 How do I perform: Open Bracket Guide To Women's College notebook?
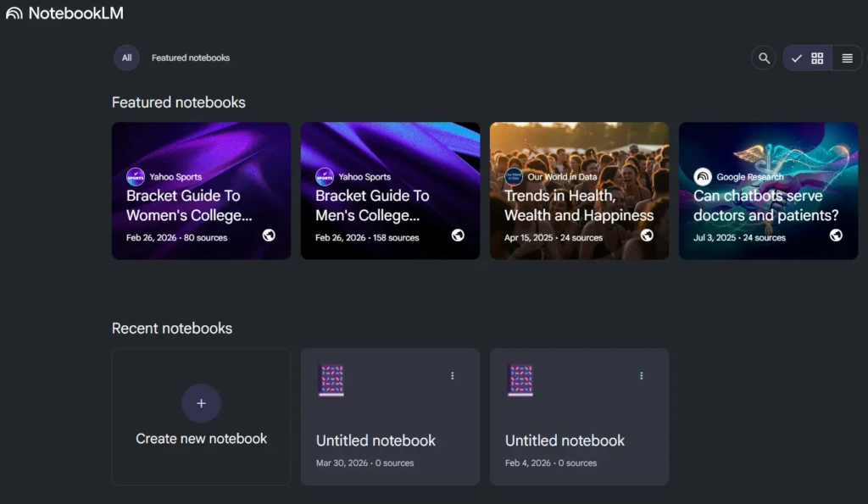[x=201, y=191]
